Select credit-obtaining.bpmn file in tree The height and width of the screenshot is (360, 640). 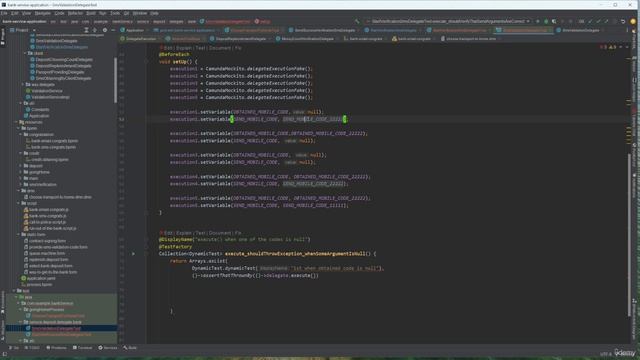[x=49, y=160]
